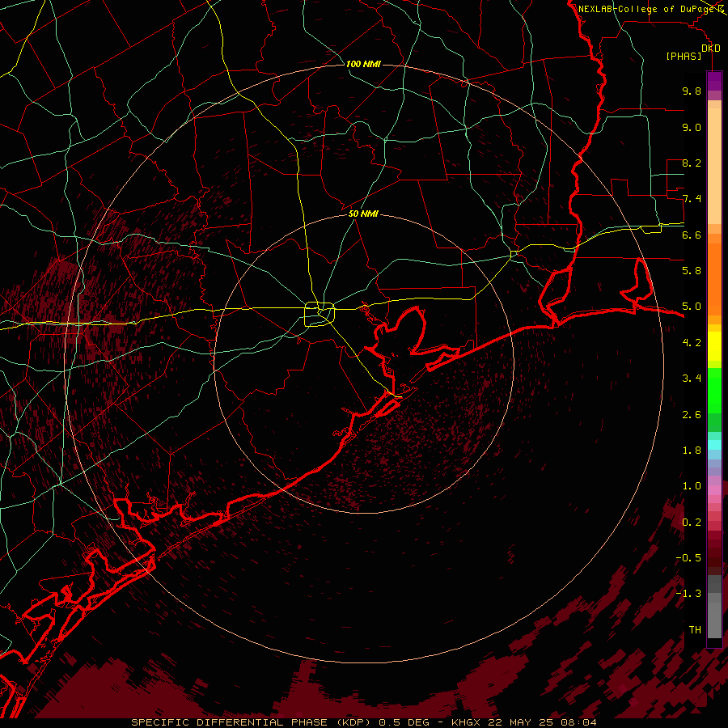Click the 5.8 color scale value
The width and height of the screenshot is (728, 728).
[692, 270]
